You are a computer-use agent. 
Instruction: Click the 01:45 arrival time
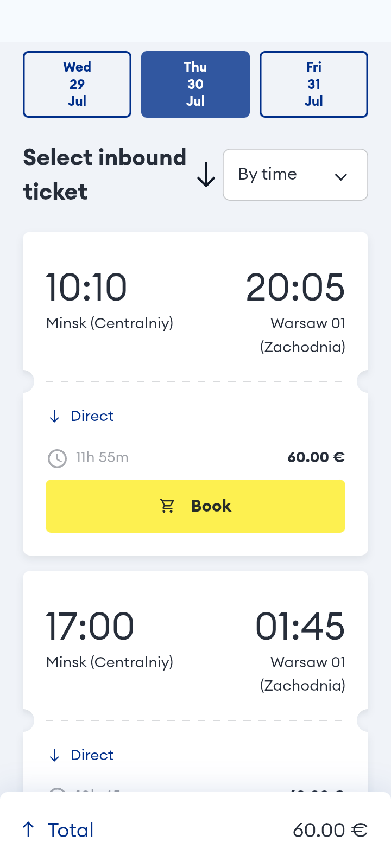(x=300, y=626)
